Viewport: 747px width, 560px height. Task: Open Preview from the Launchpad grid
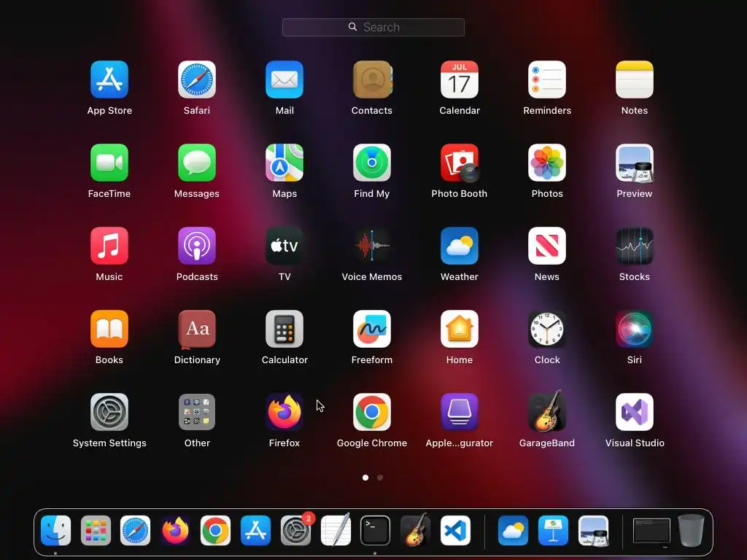point(635,163)
